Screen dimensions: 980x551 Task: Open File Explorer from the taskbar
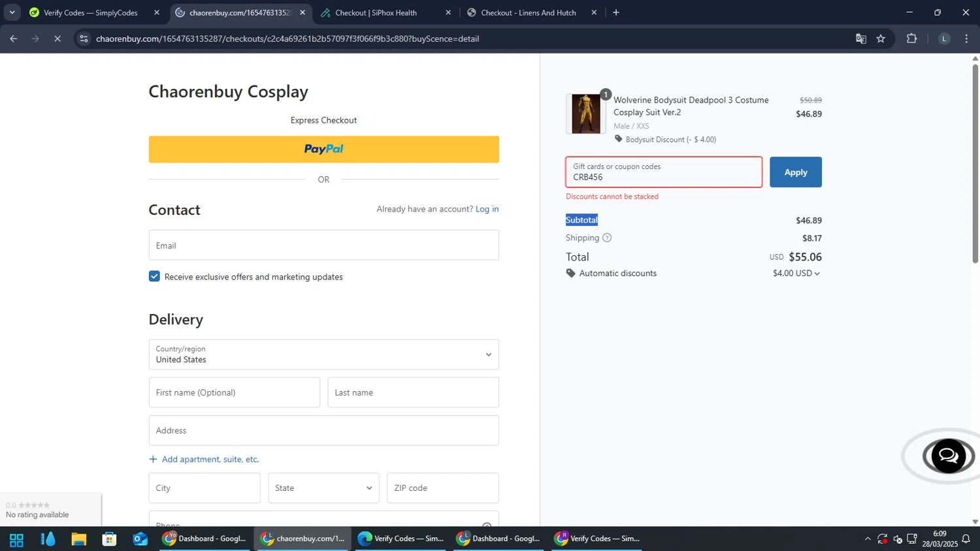click(79, 539)
